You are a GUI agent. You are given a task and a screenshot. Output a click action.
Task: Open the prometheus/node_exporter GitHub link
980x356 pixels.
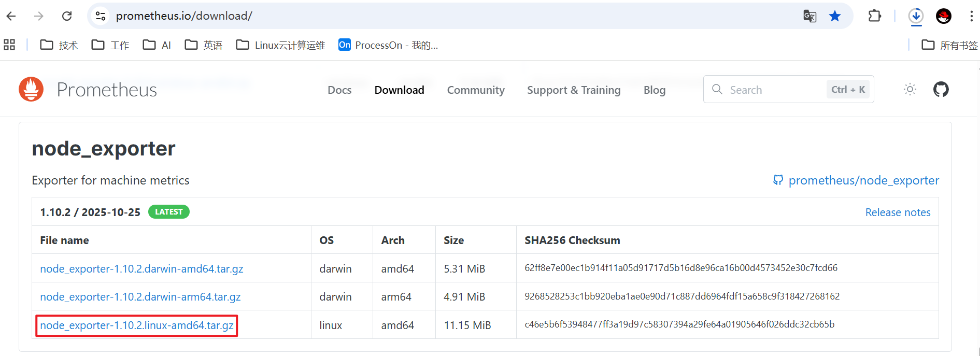[x=856, y=180]
